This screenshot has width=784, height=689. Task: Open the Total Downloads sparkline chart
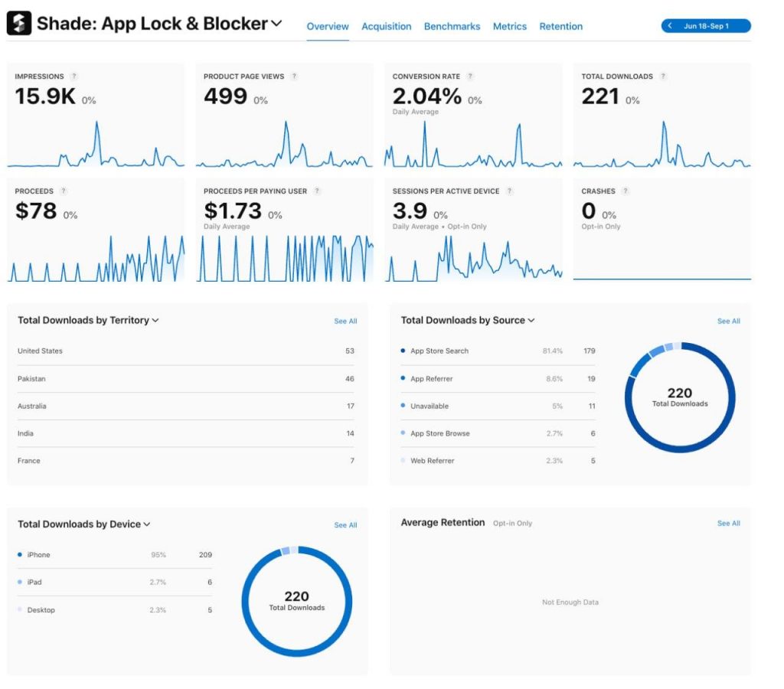[x=662, y=144]
